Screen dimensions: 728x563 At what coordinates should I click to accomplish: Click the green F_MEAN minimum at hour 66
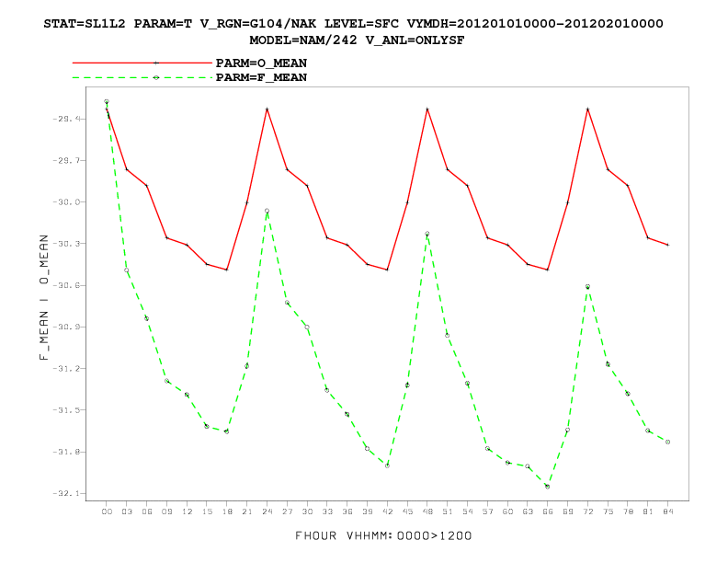point(548,487)
